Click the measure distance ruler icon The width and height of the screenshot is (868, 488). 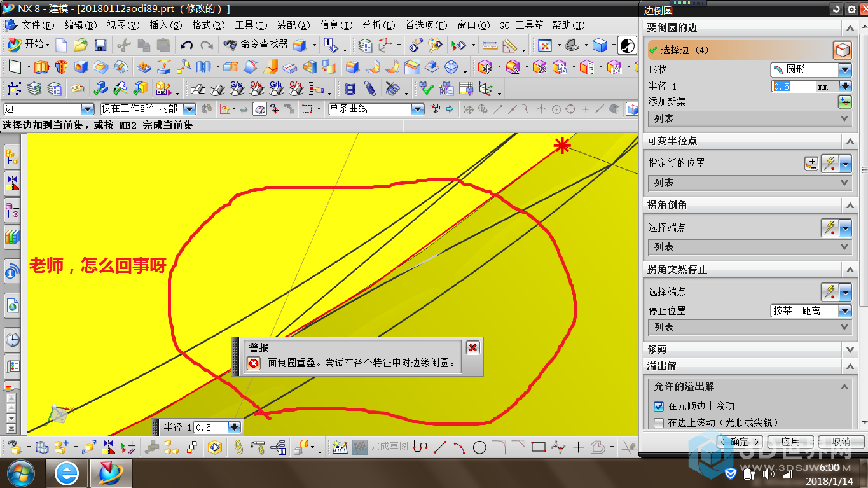pyautogui.click(x=490, y=45)
